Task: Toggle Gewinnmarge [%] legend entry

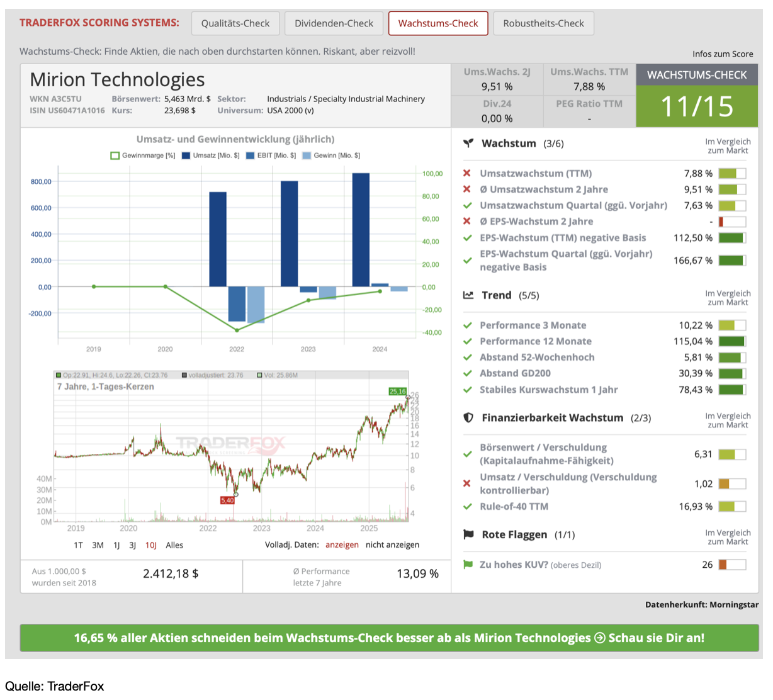Action: point(143,155)
